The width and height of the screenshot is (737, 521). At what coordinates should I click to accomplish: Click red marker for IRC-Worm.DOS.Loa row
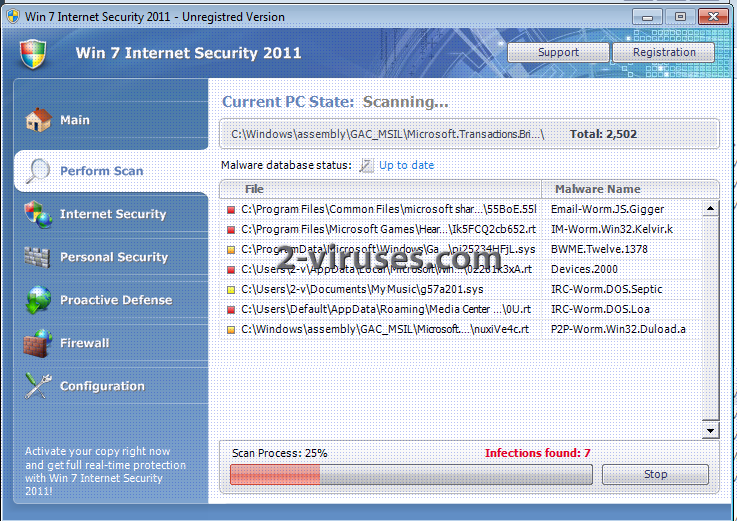click(x=231, y=310)
